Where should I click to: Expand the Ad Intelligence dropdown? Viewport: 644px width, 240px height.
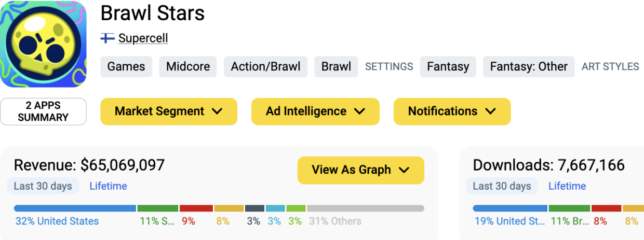pos(315,111)
